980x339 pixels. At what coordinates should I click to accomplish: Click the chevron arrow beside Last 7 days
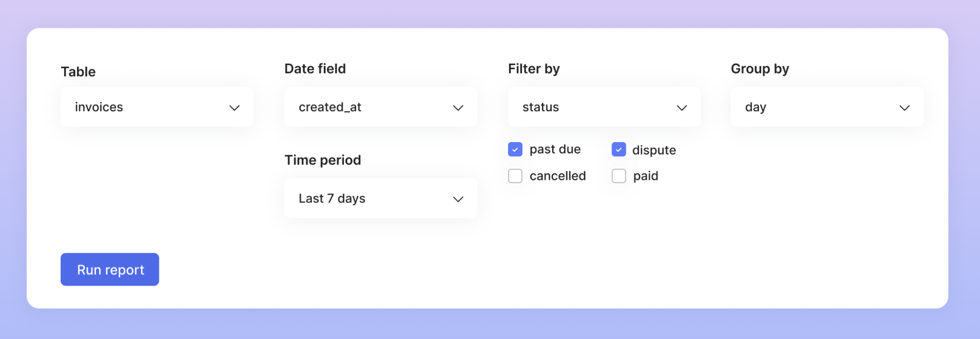(x=458, y=199)
